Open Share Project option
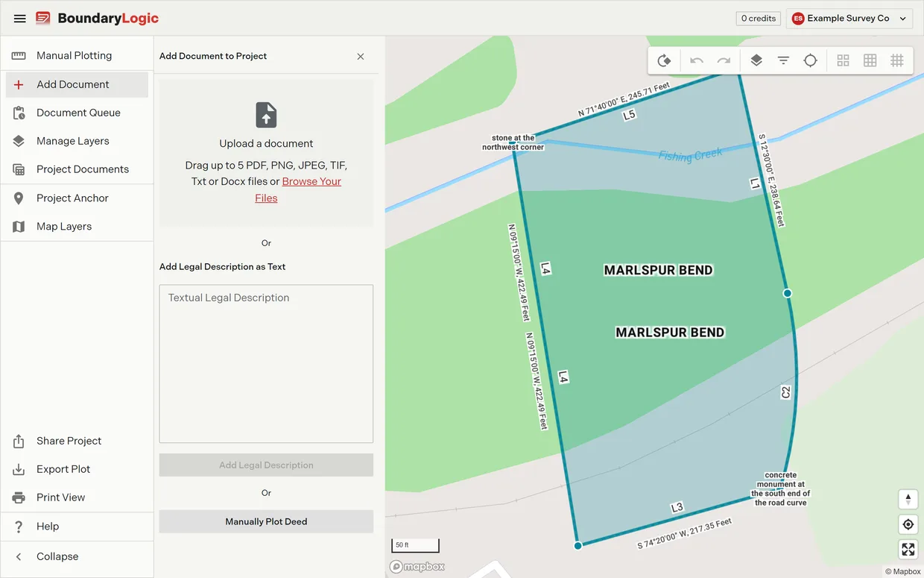Viewport: 924px width, 578px height. click(x=77, y=442)
